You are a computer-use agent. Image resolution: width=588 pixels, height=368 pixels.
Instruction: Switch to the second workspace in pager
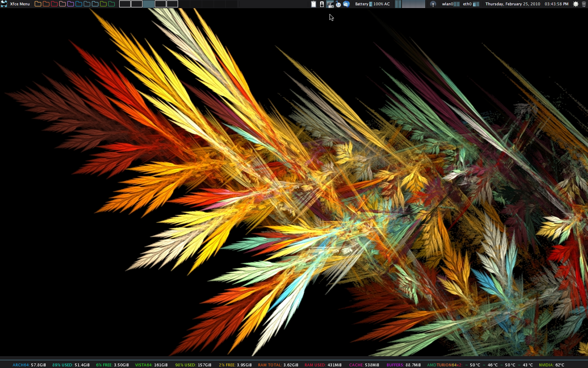(137, 4)
